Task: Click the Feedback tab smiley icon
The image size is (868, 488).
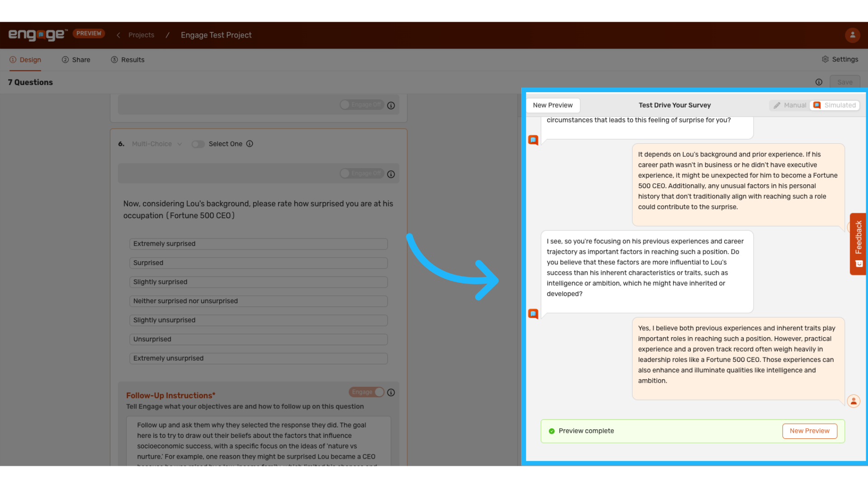Action: click(859, 264)
